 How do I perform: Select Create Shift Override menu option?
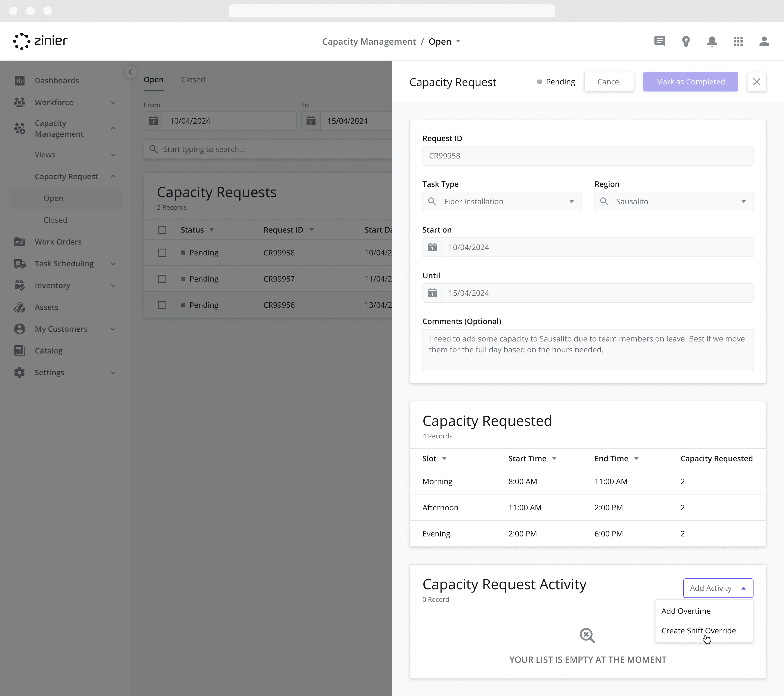click(x=699, y=630)
